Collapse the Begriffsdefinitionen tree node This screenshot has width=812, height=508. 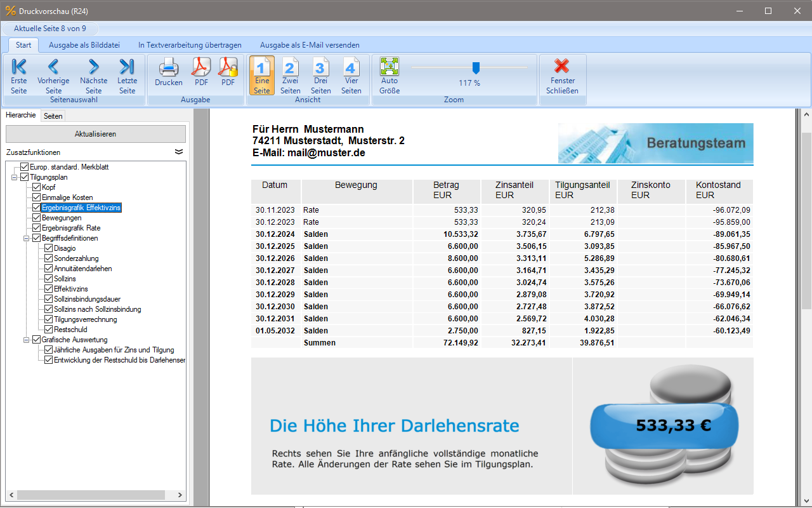click(x=27, y=238)
